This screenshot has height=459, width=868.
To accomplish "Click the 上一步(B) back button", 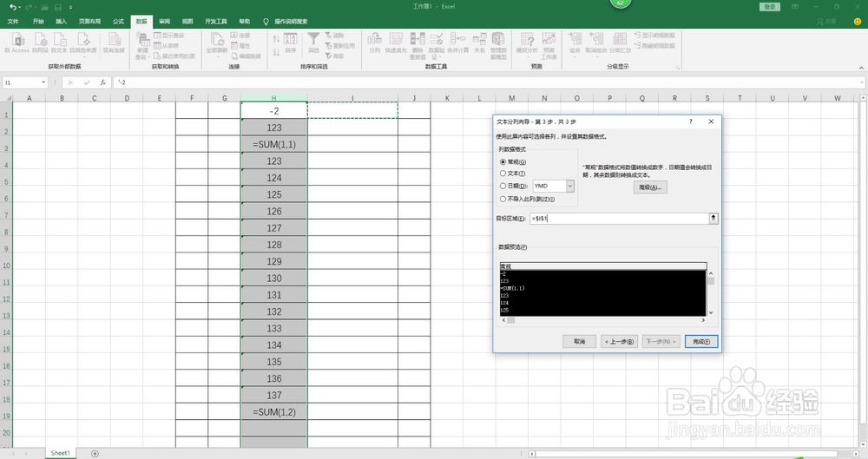I will pyautogui.click(x=620, y=342).
